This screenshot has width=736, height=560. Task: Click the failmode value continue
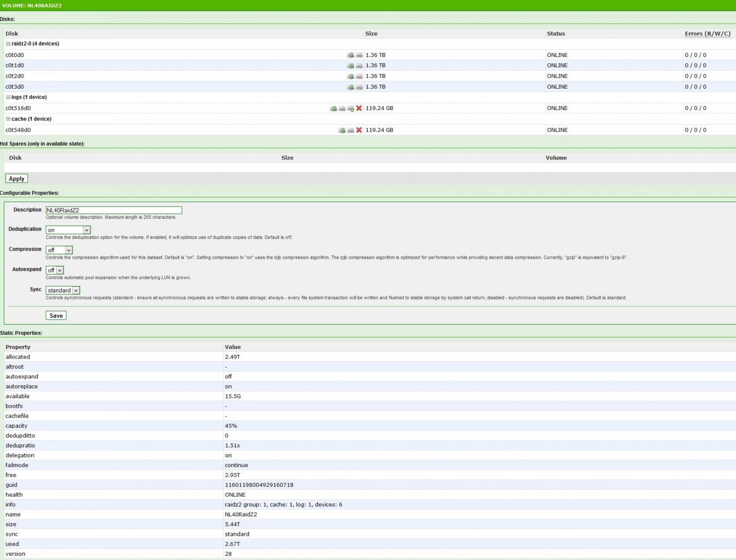click(x=236, y=465)
